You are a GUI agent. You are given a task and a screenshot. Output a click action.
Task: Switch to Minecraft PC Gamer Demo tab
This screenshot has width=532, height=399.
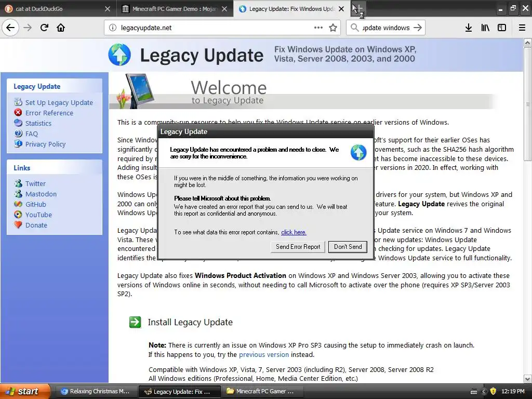tap(175, 9)
